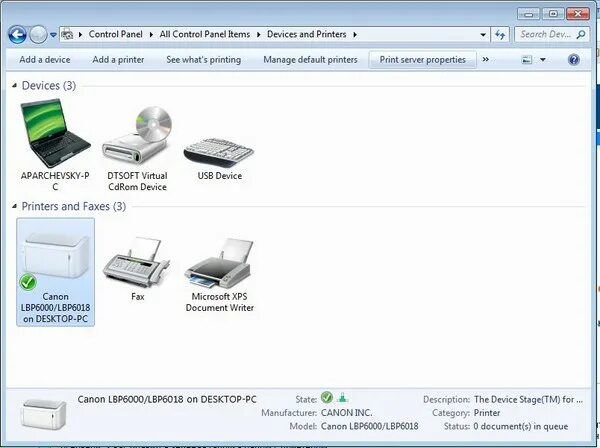The image size is (600, 448).
Task: Click model value 'Canon LBP6000/LBP6018'
Action: pos(369,426)
